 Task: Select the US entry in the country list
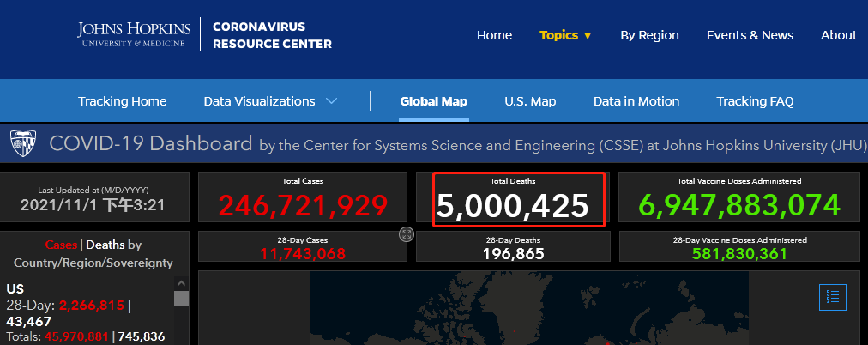(16, 288)
